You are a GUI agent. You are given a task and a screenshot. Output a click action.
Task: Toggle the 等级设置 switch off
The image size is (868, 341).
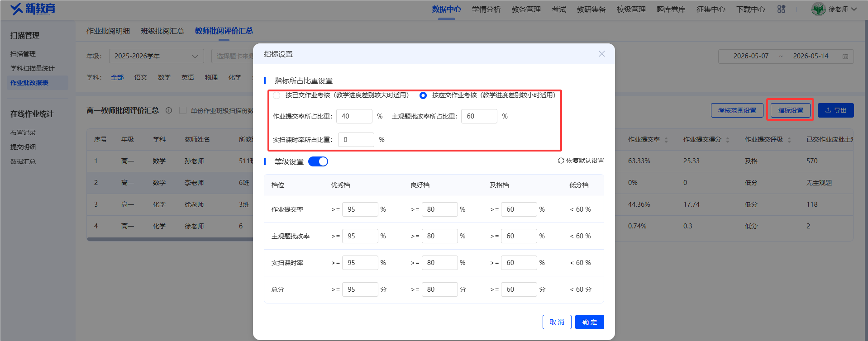pyautogui.click(x=318, y=161)
